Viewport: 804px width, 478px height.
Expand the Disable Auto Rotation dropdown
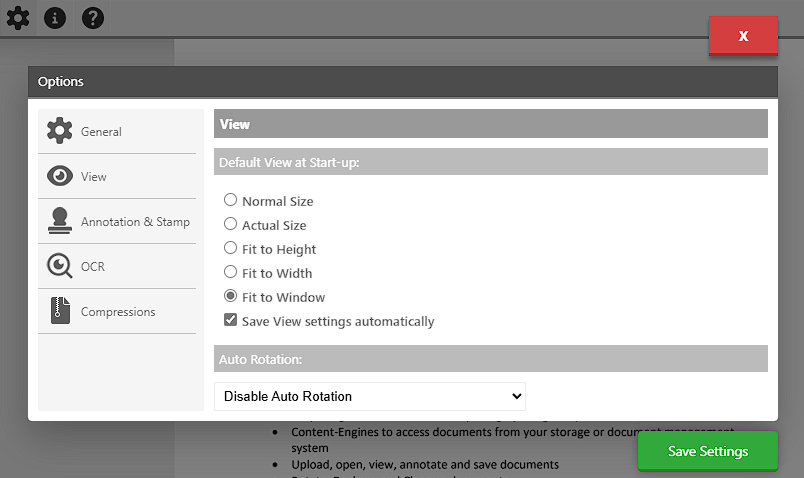370,396
